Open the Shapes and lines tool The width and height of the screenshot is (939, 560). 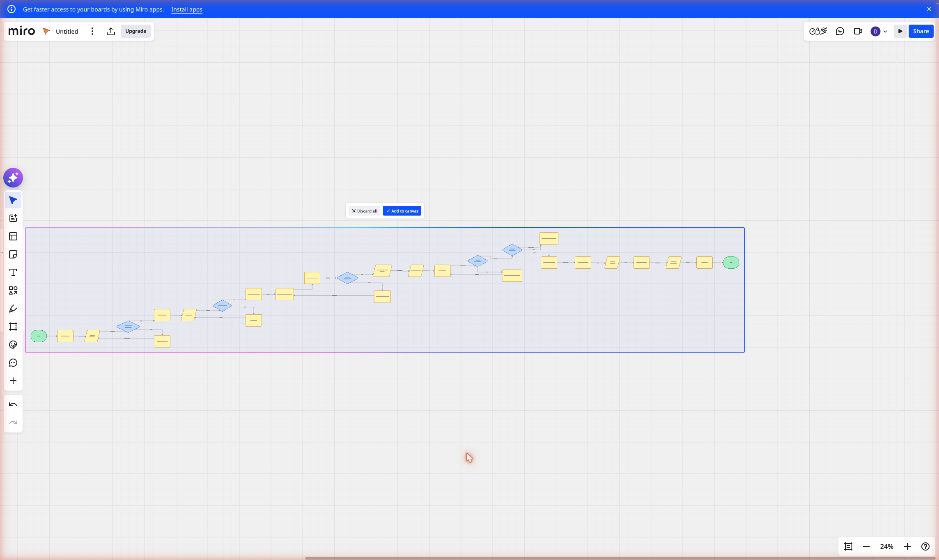point(13,290)
